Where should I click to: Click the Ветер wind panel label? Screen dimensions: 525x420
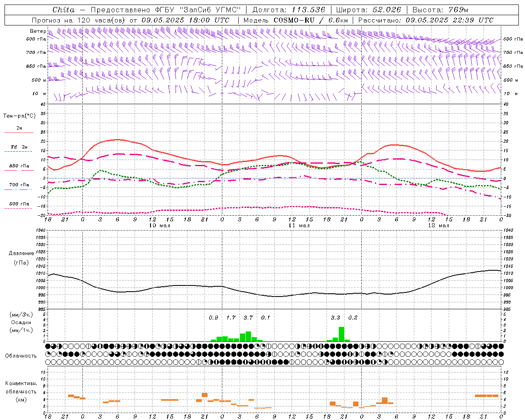pyautogui.click(x=38, y=31)
